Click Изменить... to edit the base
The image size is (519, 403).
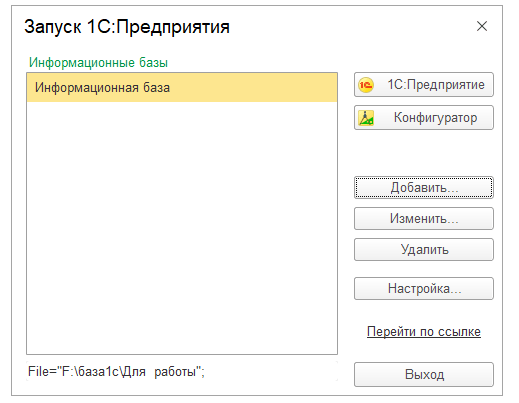424,218
